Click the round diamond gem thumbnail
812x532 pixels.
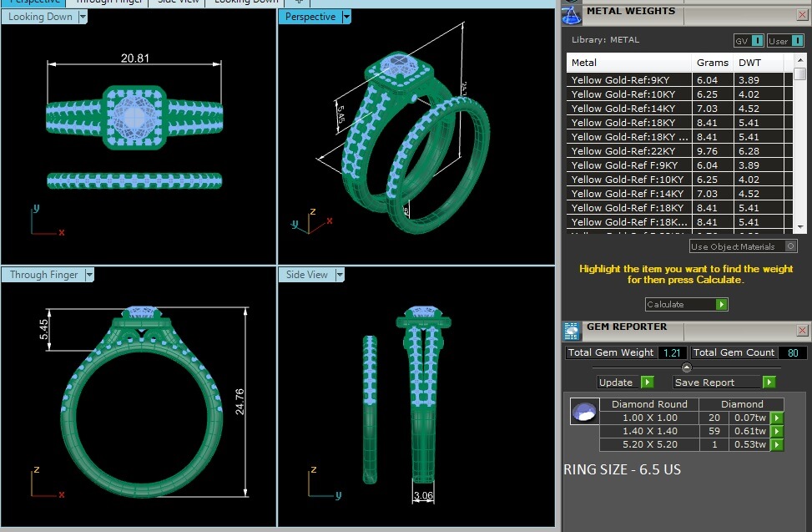583,412
